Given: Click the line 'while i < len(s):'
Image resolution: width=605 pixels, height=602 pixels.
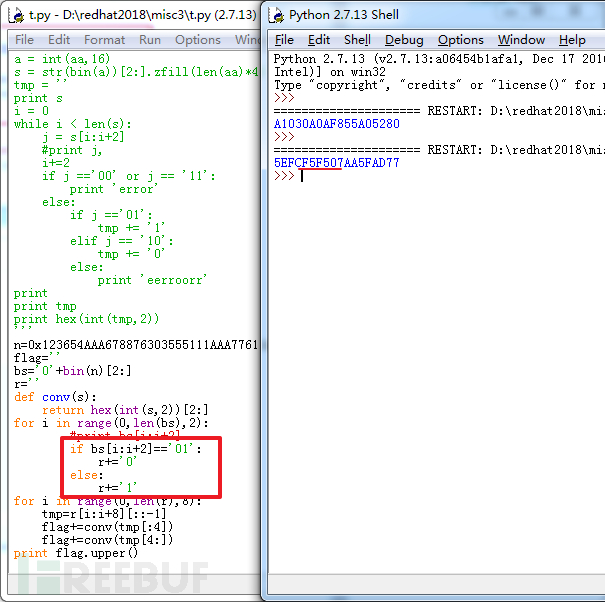Looking at the screenshot, I should [73, 124].
